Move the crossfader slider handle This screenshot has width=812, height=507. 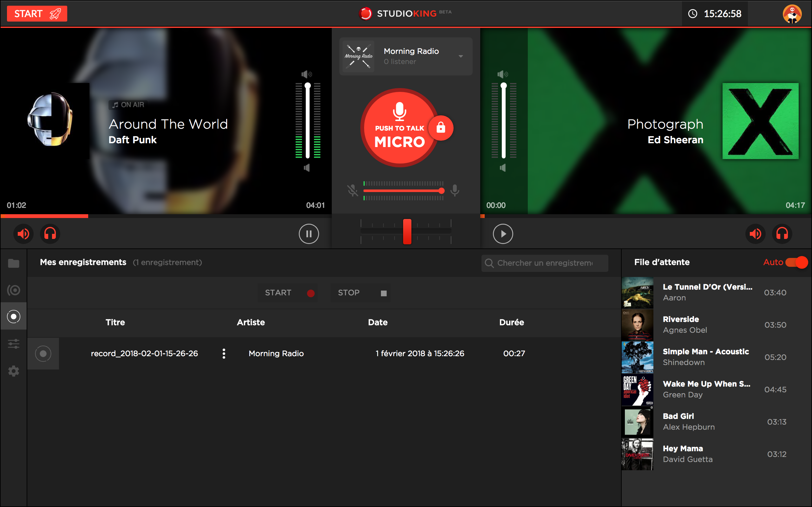[x=408, y=231]
